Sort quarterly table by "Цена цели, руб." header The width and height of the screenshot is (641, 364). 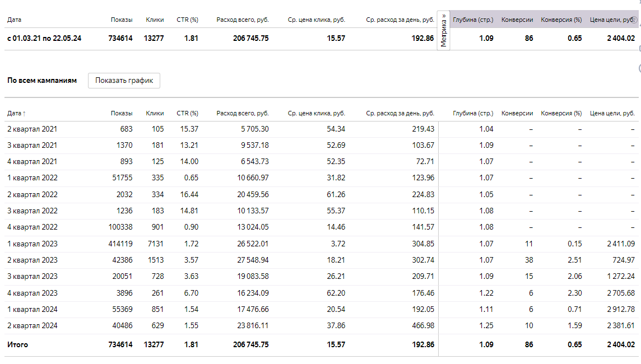pyautogui.click(x=612, y=113)
